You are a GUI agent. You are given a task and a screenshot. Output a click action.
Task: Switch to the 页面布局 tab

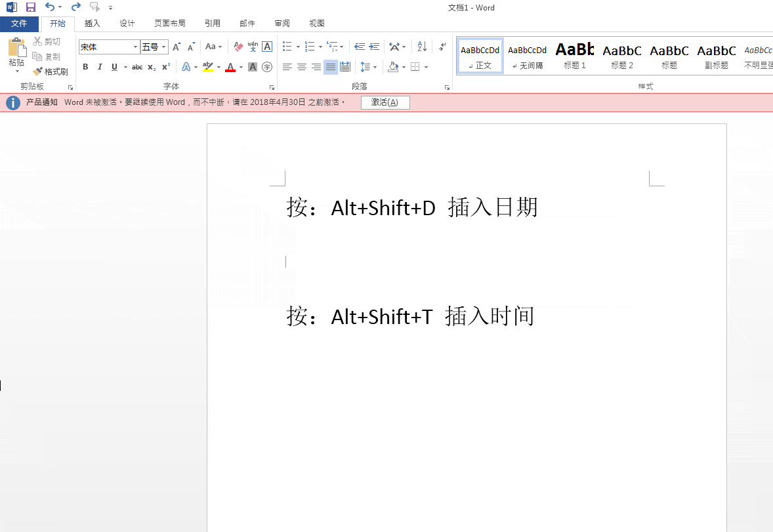pos(169,24)
